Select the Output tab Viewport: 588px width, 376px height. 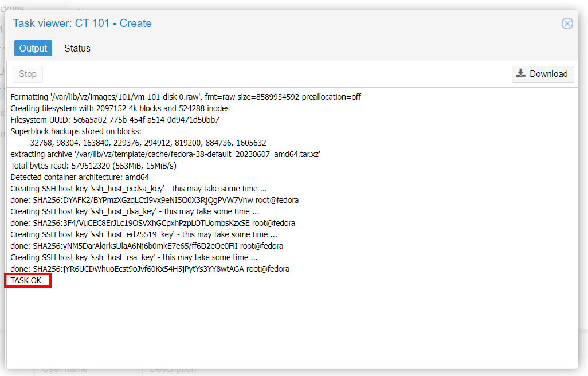coord(33,48)
